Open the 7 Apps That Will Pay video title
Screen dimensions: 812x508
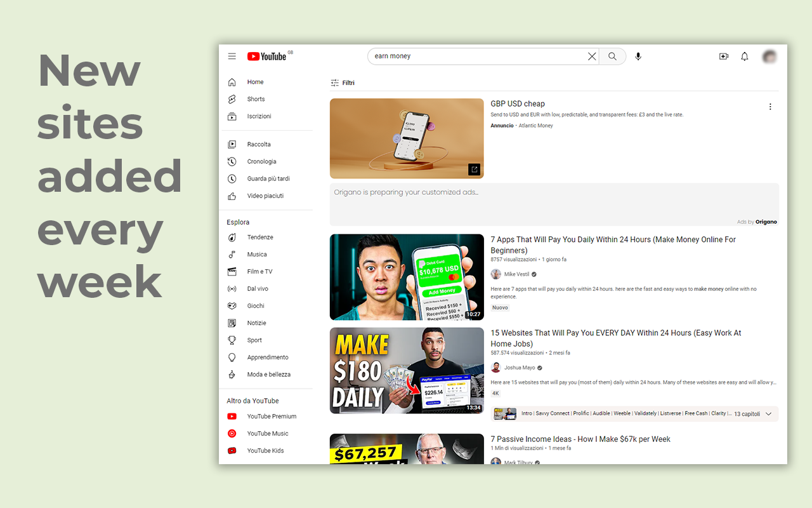[613, 245]
